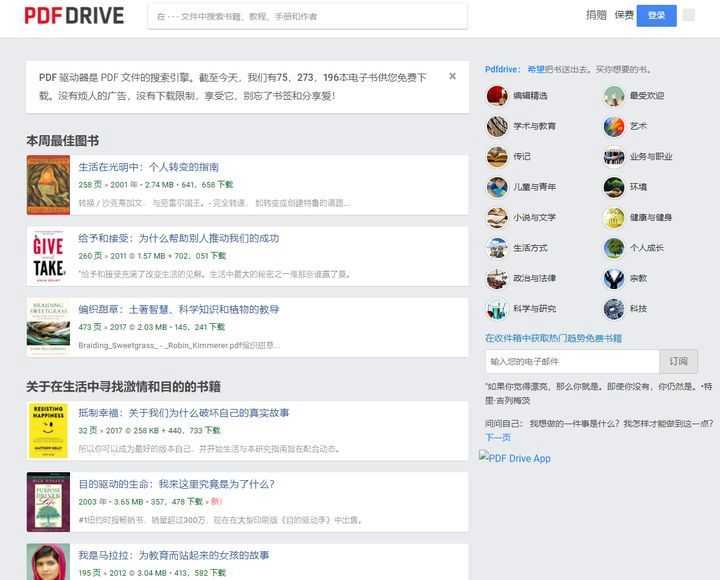The height and width of the screenshot is (580, 720).
Task: Close the PDF 驱动器 info banner
Action: coord(452,76)
